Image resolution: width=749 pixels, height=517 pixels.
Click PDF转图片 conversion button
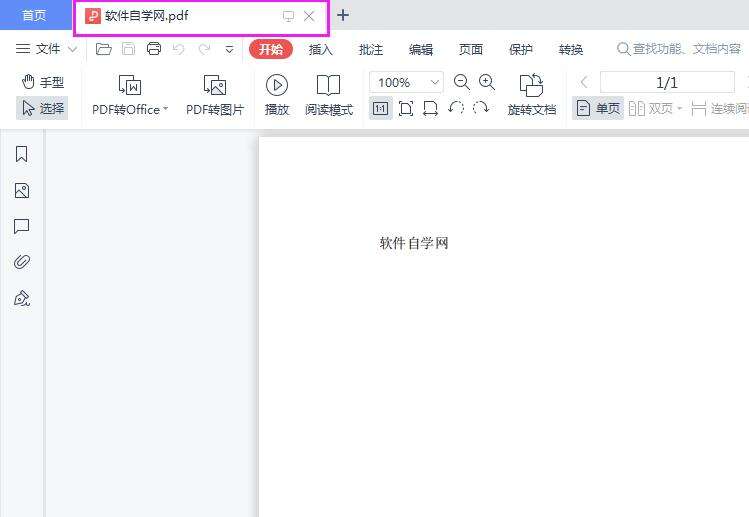(x=215, y=95)
